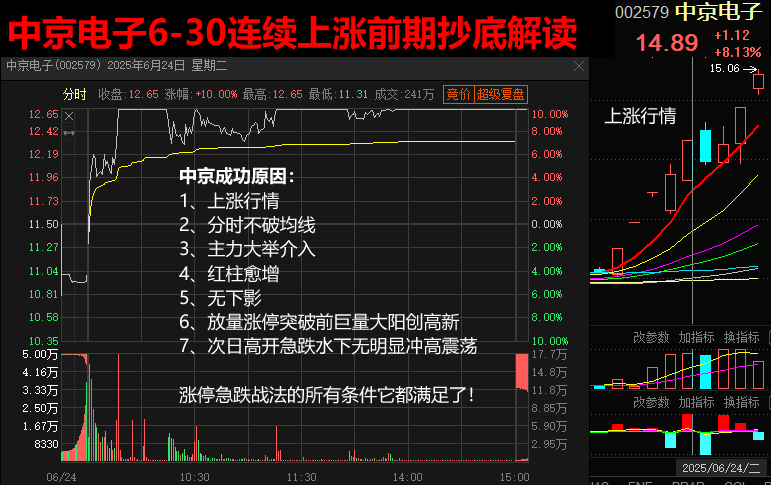Click the 15.06 high price label
771x485 pixels.
pyautogui.click(x=724, y=68)
